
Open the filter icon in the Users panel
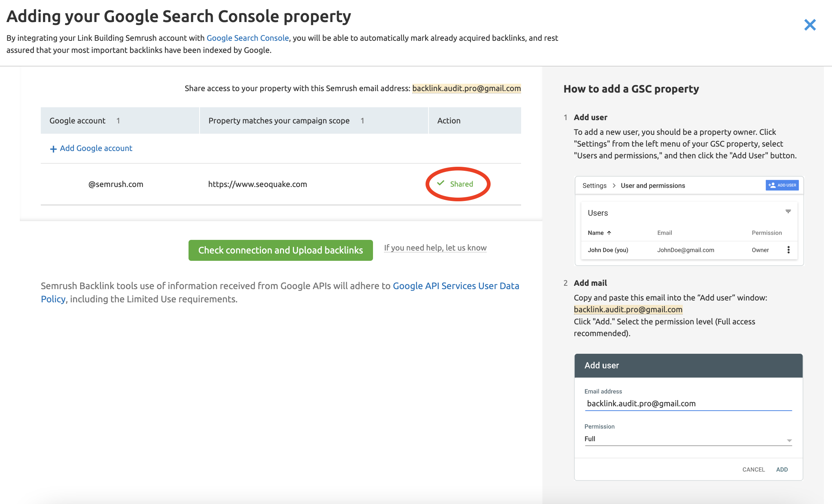coord(788,211)
